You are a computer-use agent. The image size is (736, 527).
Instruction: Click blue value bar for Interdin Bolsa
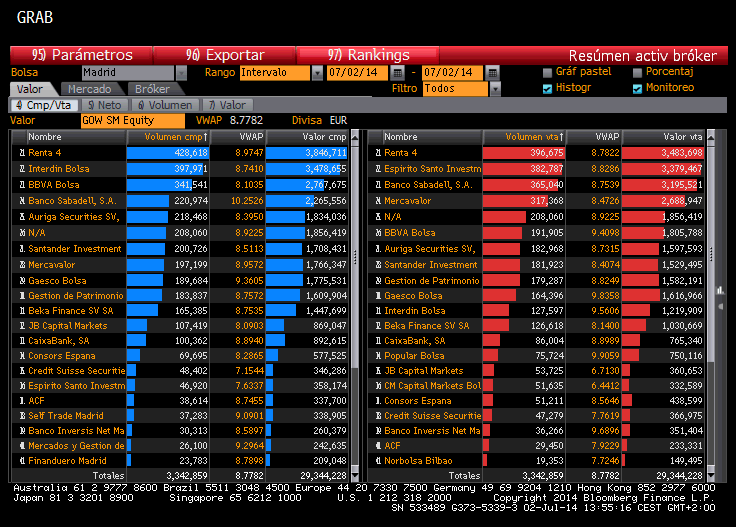[x=303, y=169]
